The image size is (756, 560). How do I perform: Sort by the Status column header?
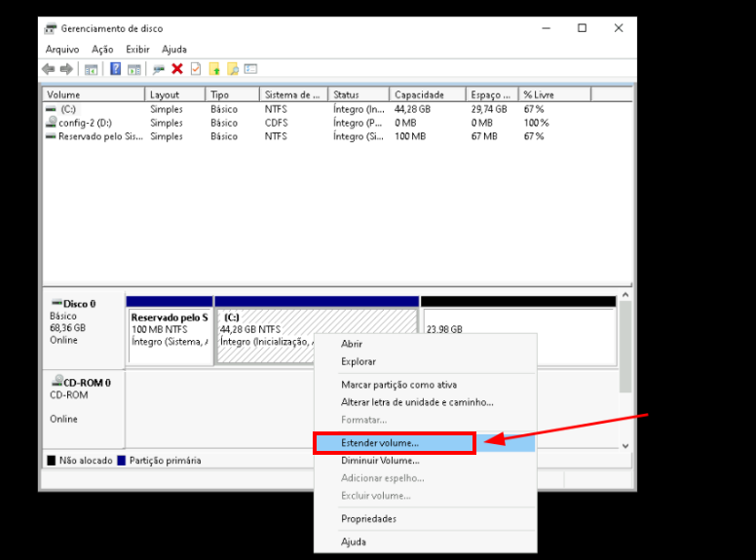point(359,94)
